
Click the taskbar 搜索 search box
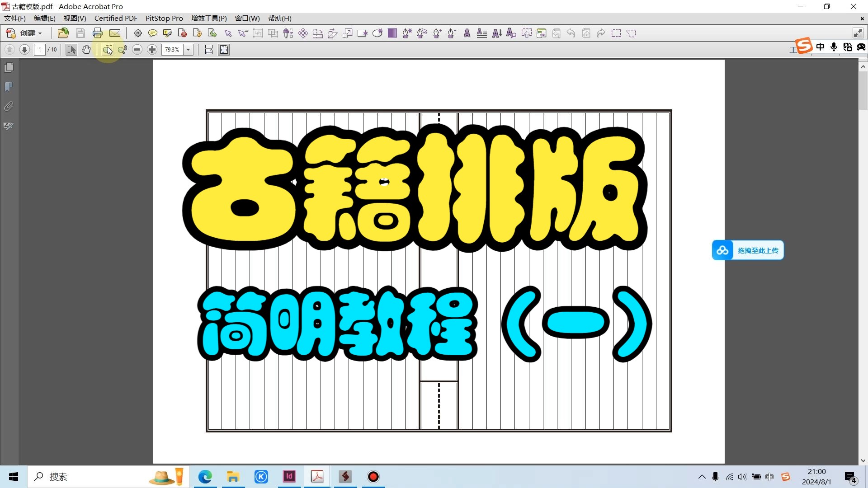tap(108, 477)
